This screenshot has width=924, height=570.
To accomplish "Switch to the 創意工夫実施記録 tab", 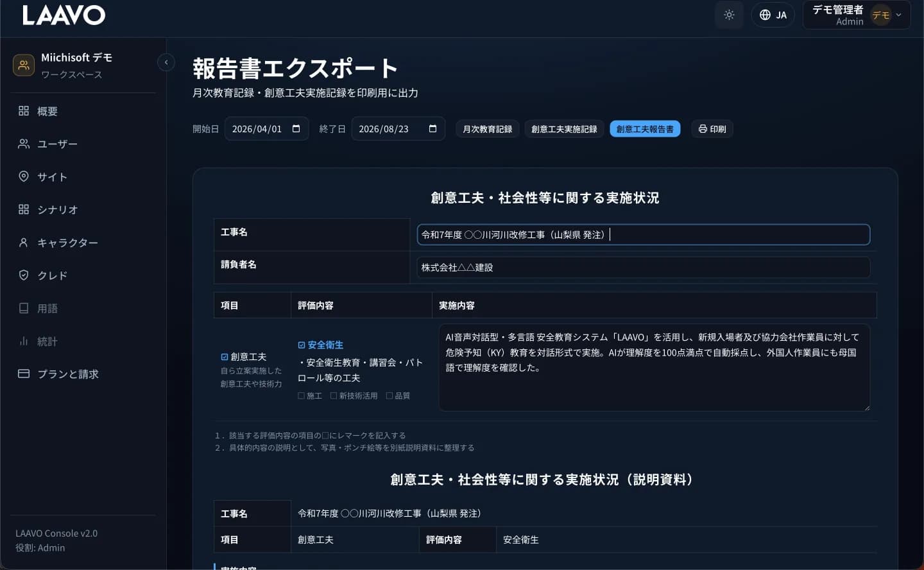I will coord(564,129).
